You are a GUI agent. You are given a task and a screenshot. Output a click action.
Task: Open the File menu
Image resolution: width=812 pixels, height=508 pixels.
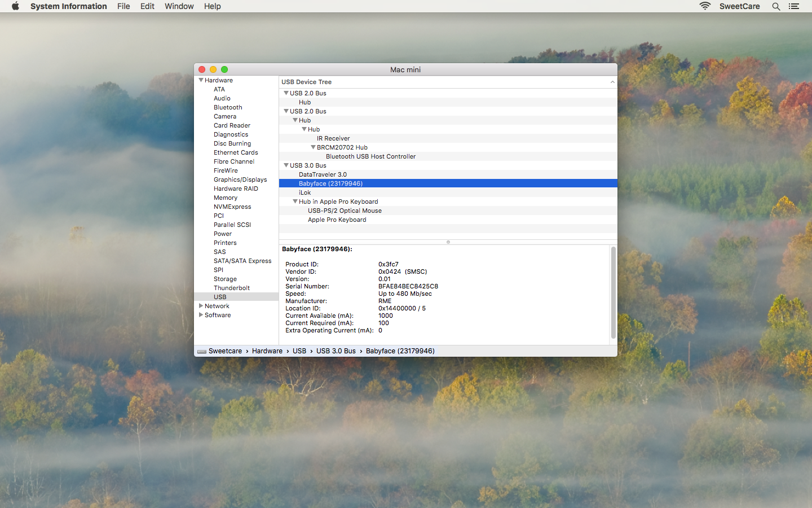123,6
